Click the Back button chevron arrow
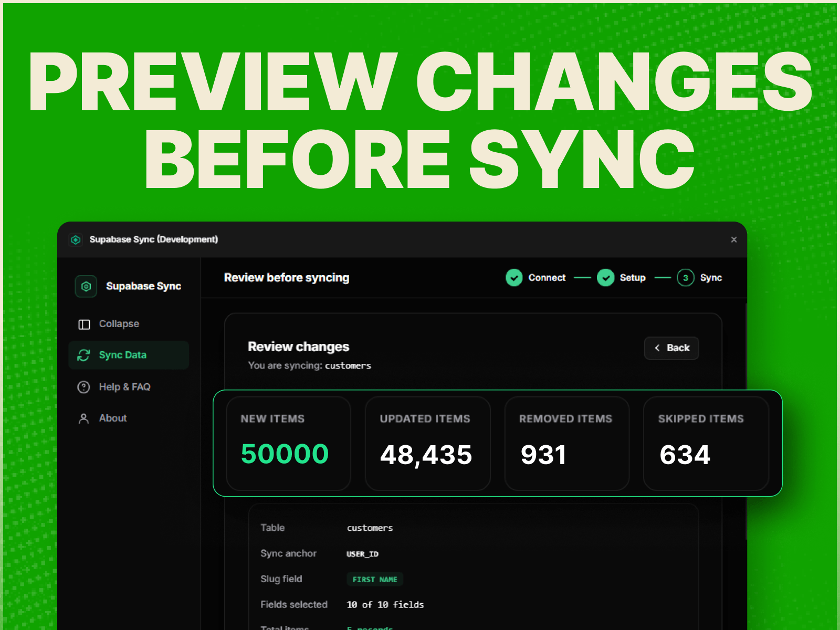 point(657,348)
